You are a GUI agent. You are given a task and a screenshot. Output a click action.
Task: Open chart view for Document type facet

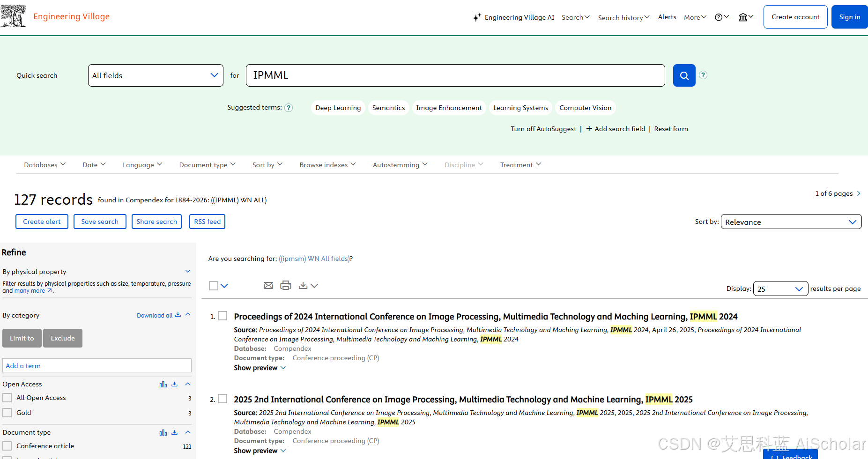click(x=163, y=432)
